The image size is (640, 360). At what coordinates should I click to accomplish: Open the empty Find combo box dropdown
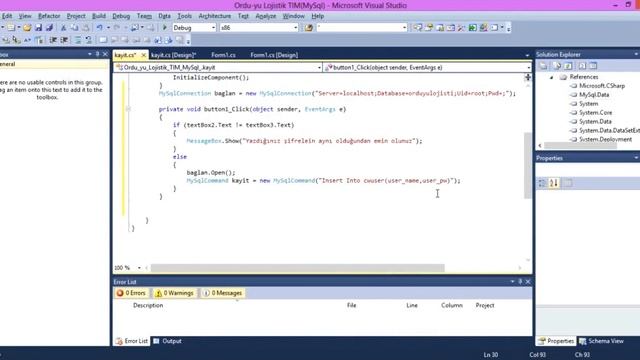pos(404,28)
